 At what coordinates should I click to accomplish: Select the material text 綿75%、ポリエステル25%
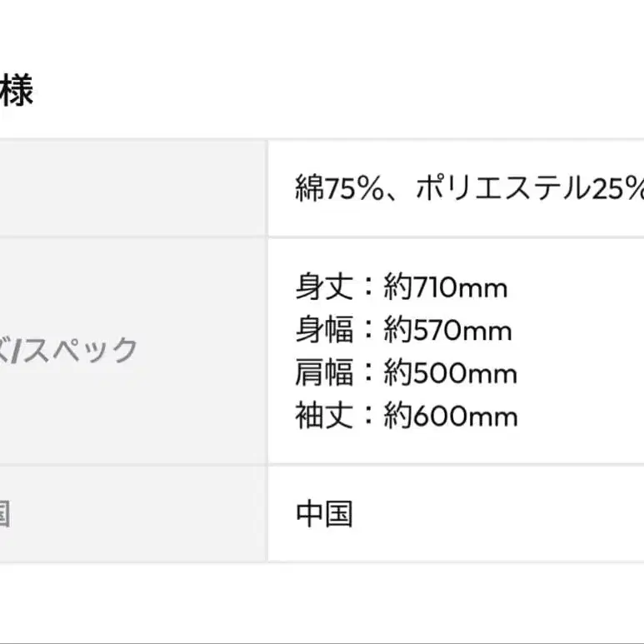(x=469, y=188)
